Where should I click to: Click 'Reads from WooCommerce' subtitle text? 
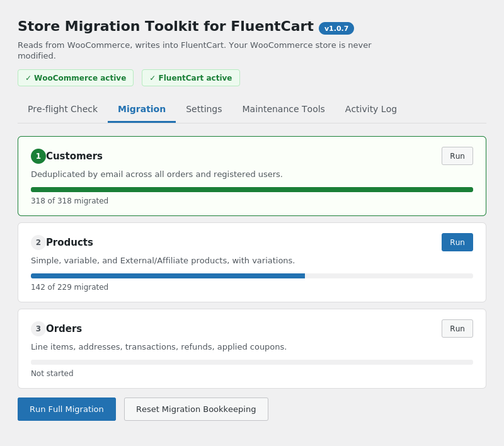click(x=195, y=50)
